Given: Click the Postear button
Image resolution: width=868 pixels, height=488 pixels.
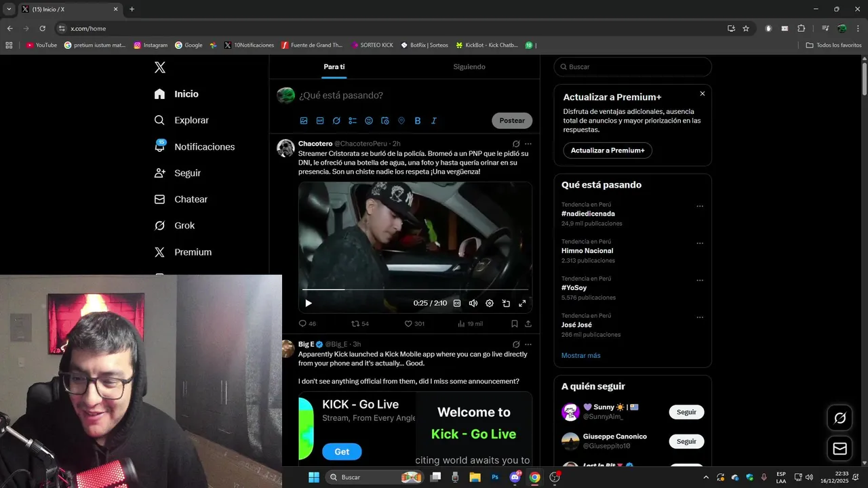Looking at the screenshot, I should (512, 121).
